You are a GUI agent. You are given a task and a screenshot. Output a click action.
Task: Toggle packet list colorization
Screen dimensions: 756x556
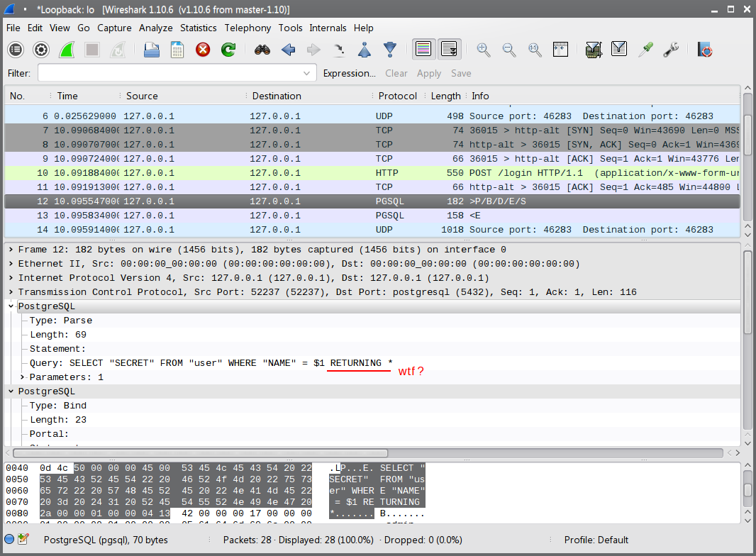click(x=423, y=49)
